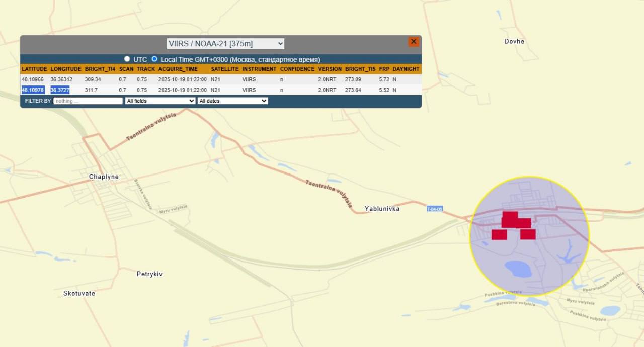Expand the All fields filter dropdown
644x347 pixels.
(x=160, y=101)
